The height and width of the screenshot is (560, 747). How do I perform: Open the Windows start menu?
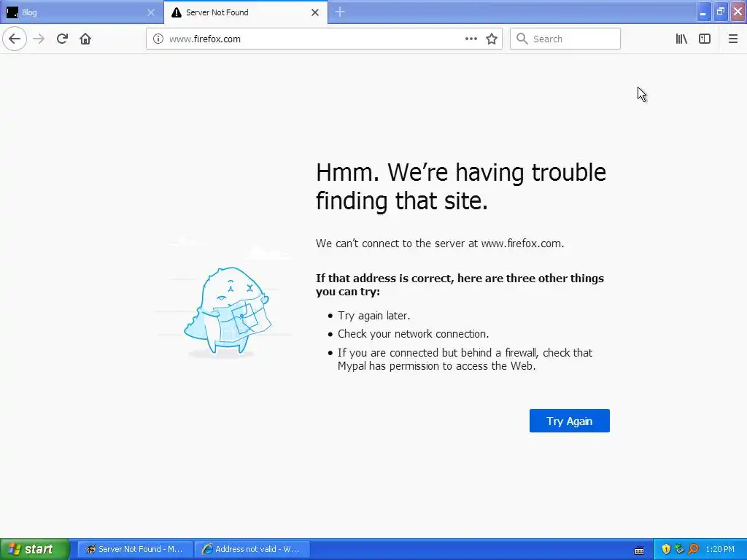pos(35,549)
